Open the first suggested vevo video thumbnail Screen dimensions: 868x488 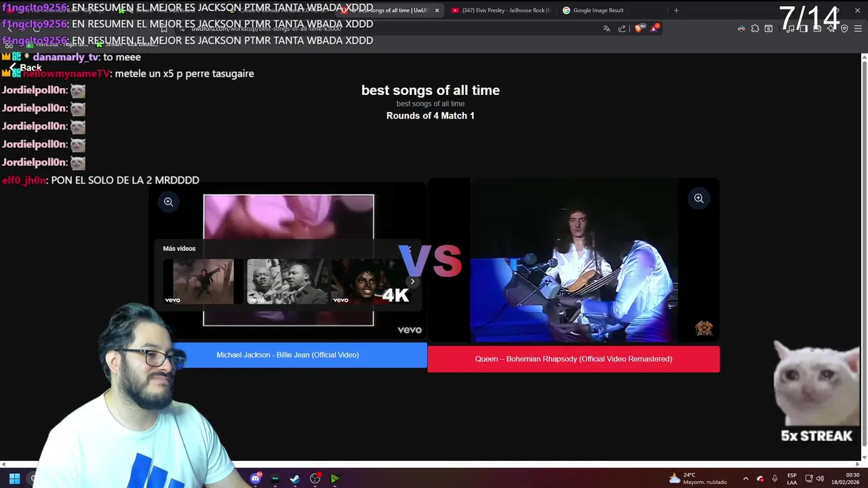[x=202, y=281]
